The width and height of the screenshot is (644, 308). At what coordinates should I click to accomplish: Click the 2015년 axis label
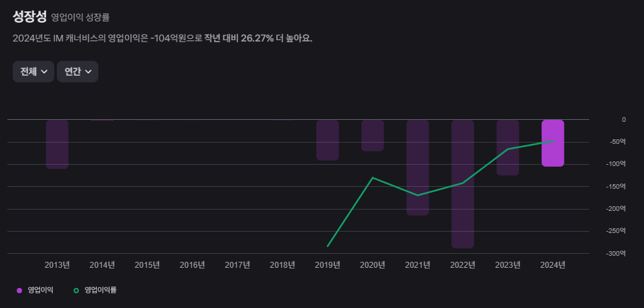pos(147,265)
